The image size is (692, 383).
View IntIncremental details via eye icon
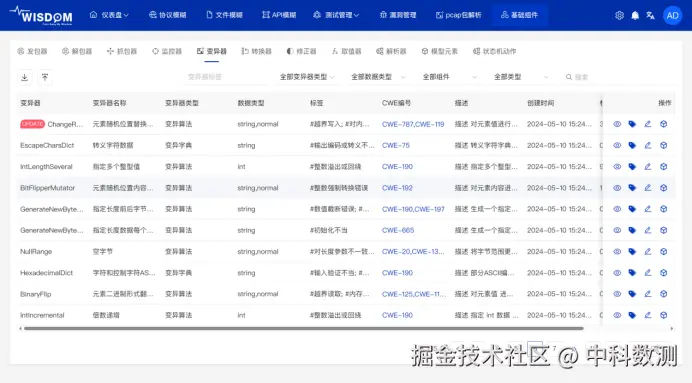pyautogui.click(x=617, y=315)
